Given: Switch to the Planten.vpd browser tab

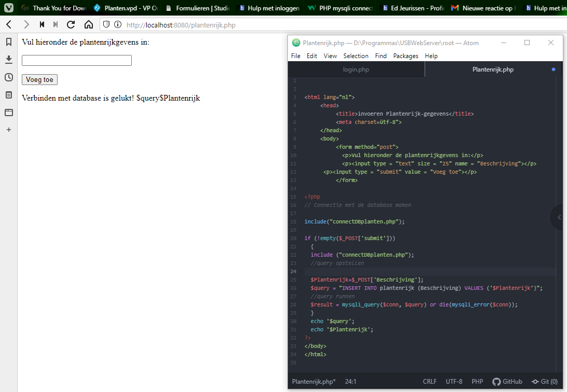Looking at the screenshot, I should (x=126, y=8).
